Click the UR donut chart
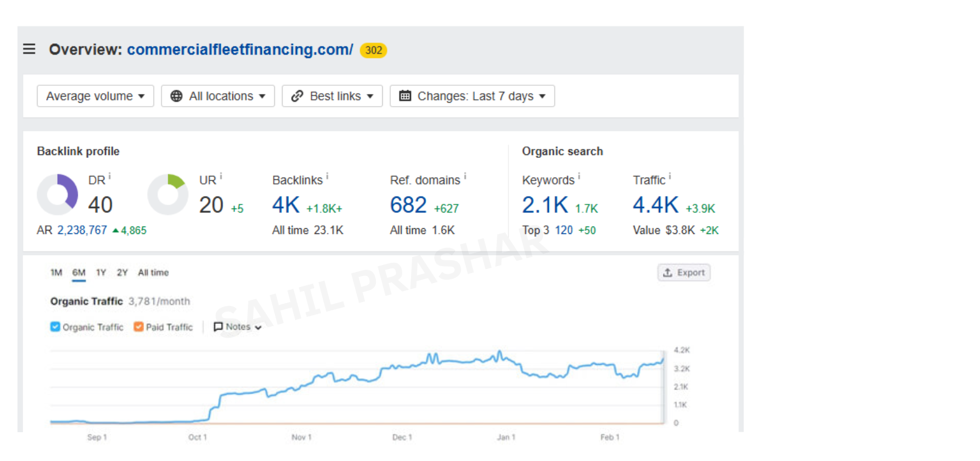Image resolution: width=980 pixels, height=461 pixels. coord(168,195)
